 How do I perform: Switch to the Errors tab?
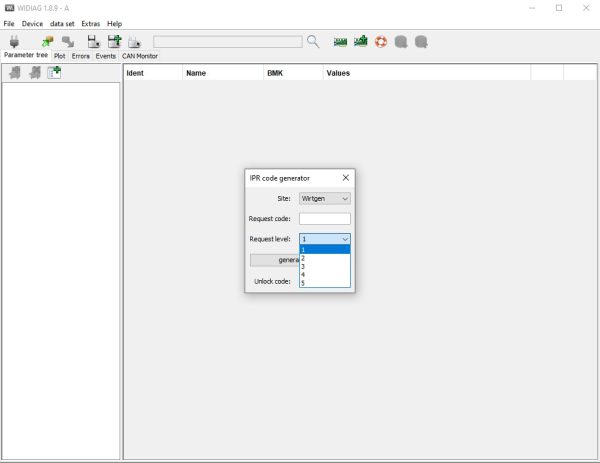pos(80,56)
